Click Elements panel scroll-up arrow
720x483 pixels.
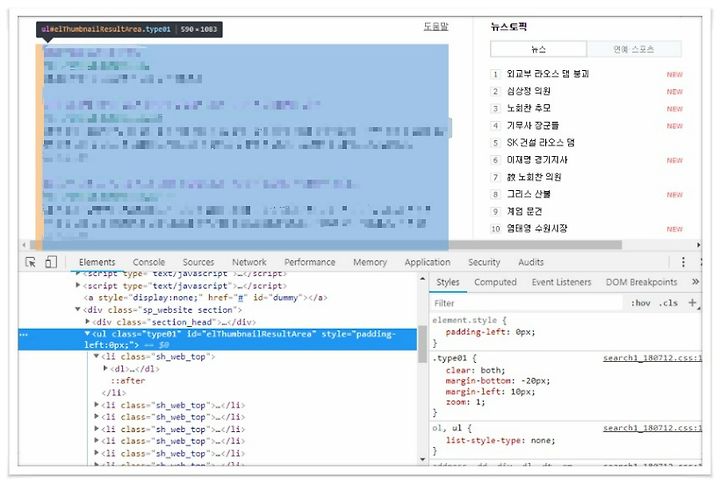(x=422, y=278)
